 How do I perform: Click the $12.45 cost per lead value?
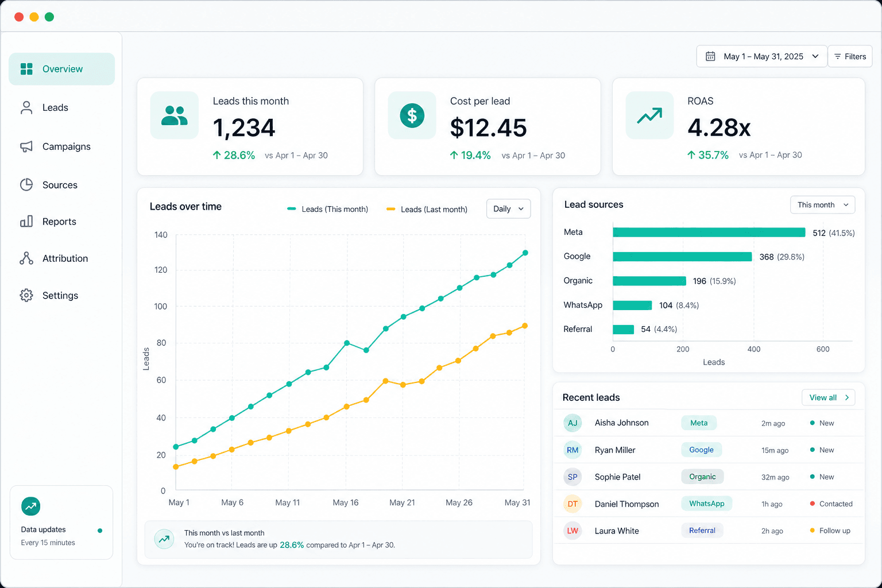pos(488,128)
